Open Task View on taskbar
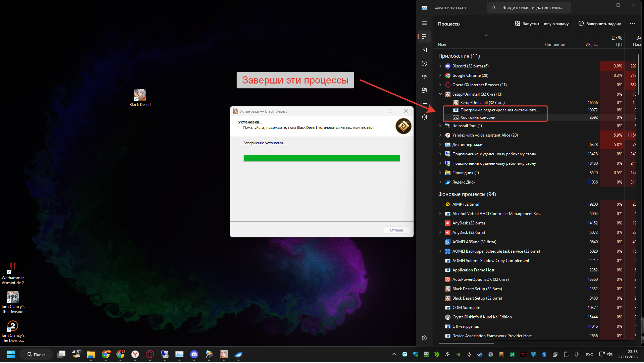This screenshot has width=644, height=363. [x=61, y=354]
